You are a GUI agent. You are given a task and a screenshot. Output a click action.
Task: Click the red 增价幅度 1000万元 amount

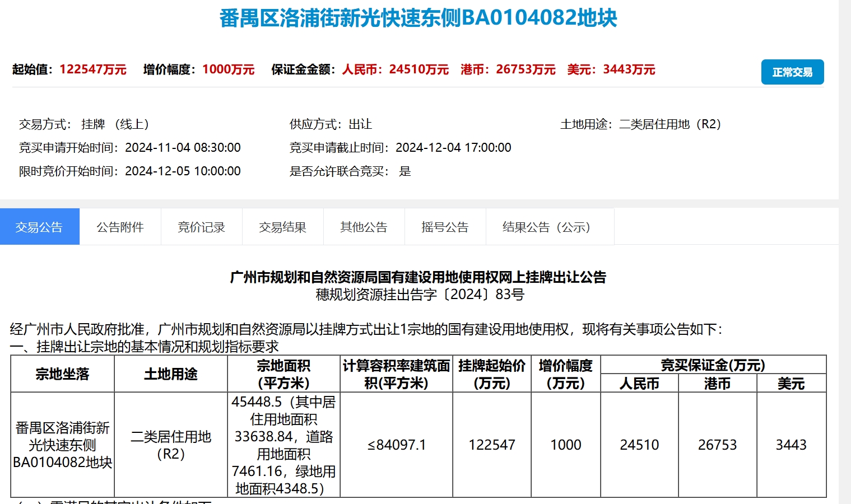pos(228,69)
